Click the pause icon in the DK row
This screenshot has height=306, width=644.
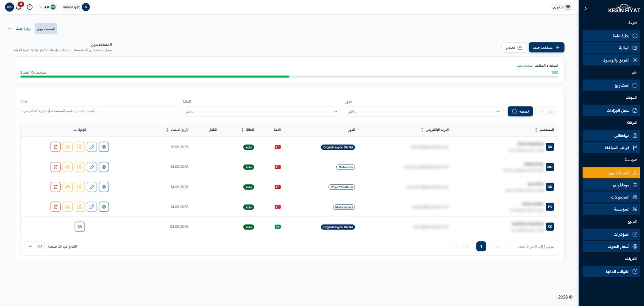[80, 147]
